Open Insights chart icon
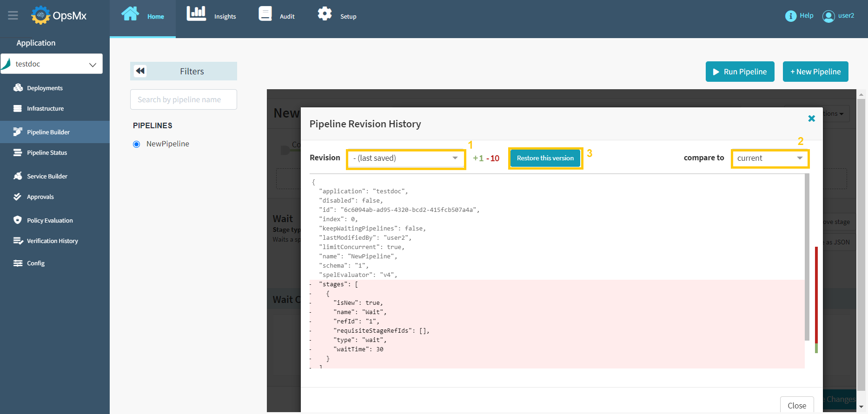This screenshot has height=414, width=868. pyautogui.click(x=196, y=14)
